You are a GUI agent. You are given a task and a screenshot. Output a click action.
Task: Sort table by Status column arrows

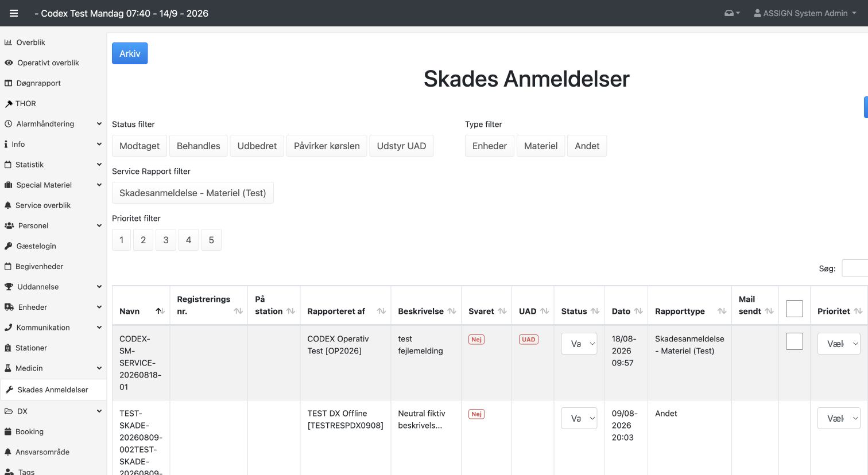(x=595, y=312)
